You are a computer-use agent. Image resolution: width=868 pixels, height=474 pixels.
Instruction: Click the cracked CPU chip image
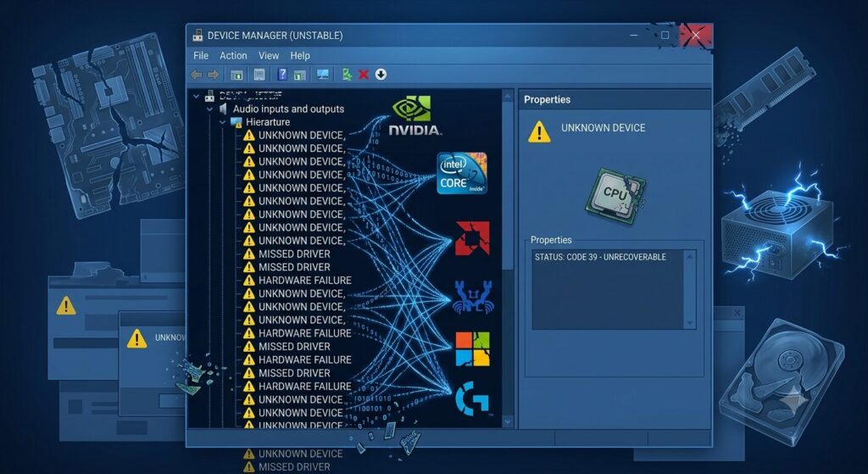point(615,196)
